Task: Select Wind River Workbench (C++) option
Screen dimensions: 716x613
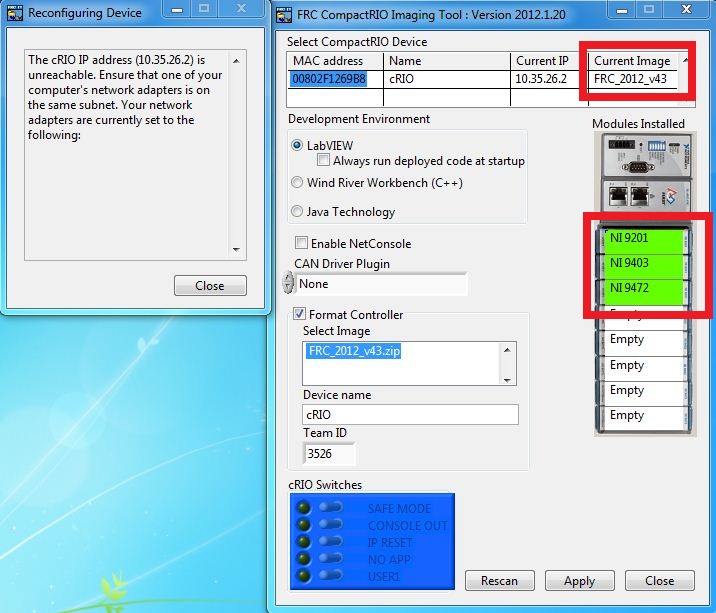Action: click(x=297, y=182)
